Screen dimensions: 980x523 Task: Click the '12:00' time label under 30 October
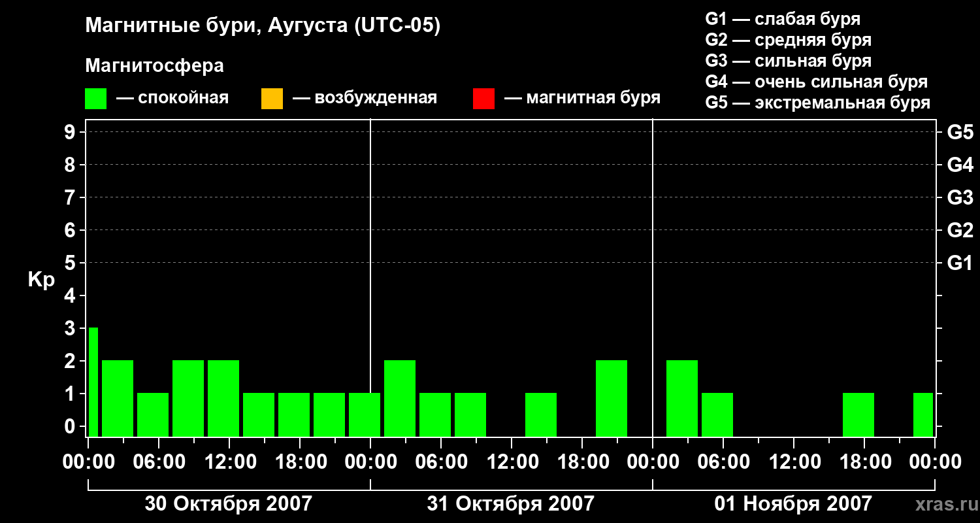[229, 462]
